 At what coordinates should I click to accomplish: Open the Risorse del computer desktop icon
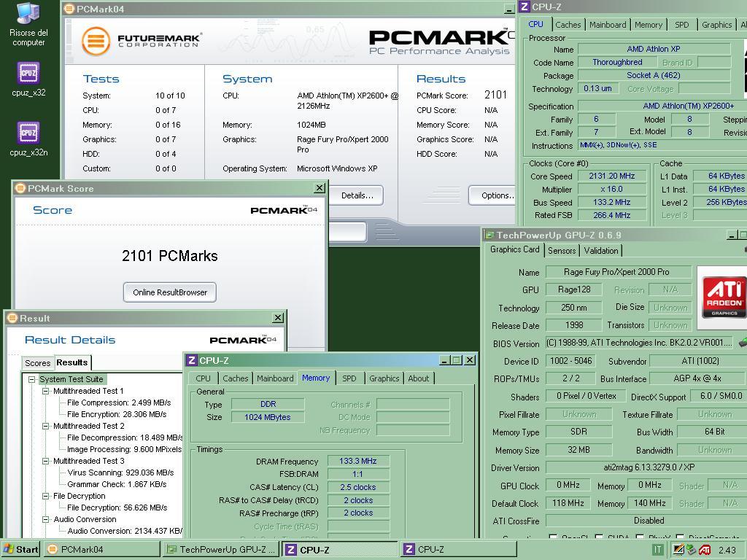click(x=28, y=24)
